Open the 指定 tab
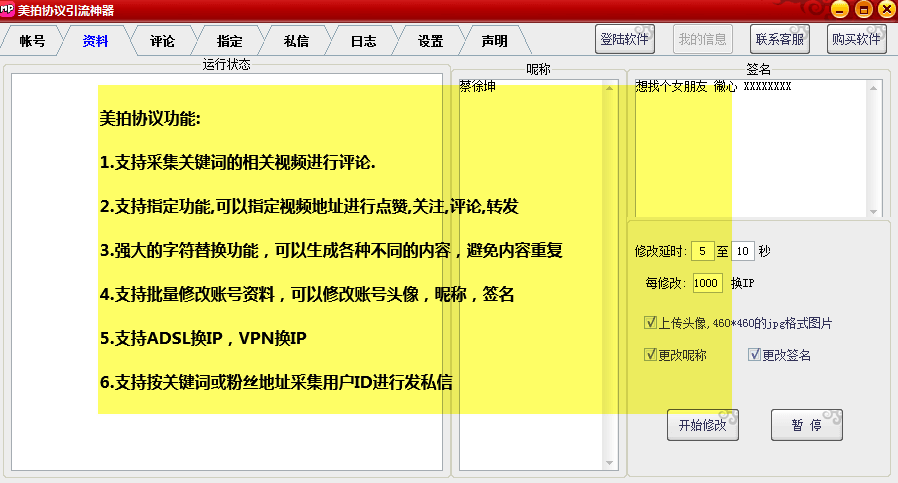Image resolution: width=898 pixels, height=483 pixels. [x=229, y=41]
